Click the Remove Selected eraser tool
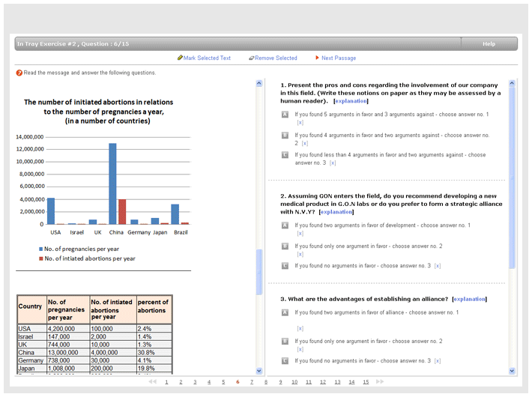 coord(275,58)
